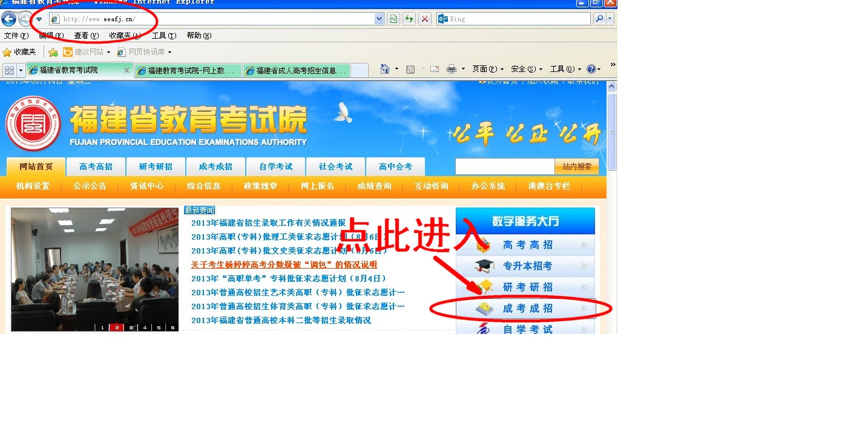Click the read mail icon
868x446 pixels.
coord(435,69)
